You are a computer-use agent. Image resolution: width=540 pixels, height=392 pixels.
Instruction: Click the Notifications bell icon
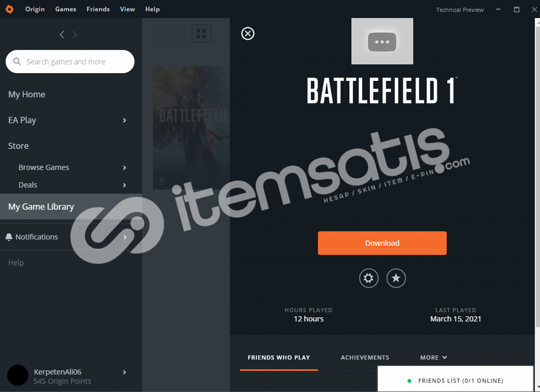point(9,237)
